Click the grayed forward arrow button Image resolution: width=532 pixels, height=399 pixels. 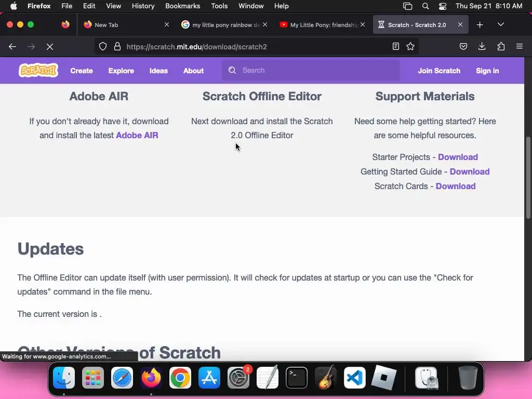(x=31, y=47)
